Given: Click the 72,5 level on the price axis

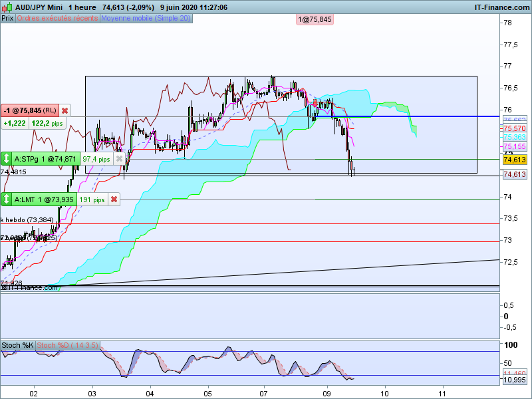Looking at the screenshot, I should click(x=511, y=262).
